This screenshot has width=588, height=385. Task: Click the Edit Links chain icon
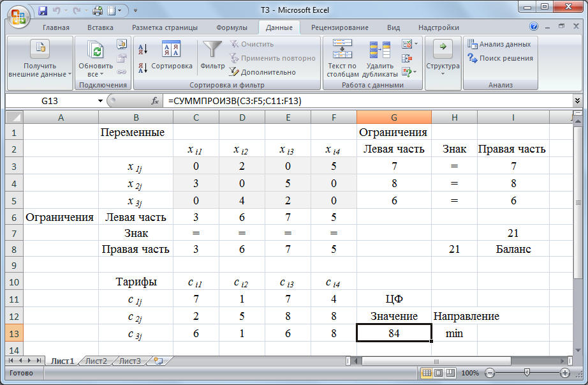click(x=122, y=72)
